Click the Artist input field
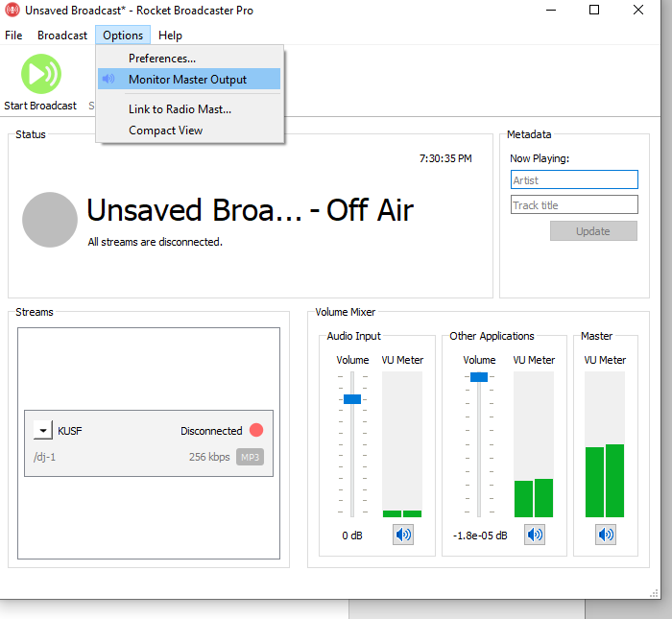This screenshot has height=619, width=672. pyautogui.click(x=574, y=179)
